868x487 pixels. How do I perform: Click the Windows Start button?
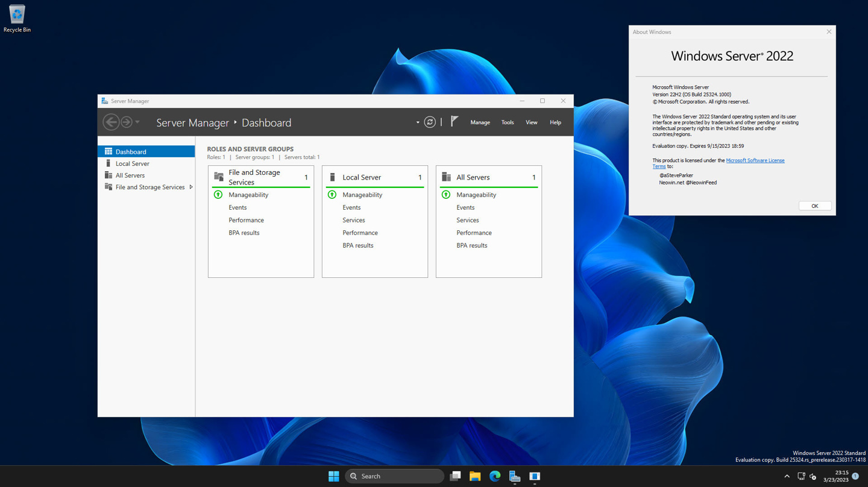pyautogui.click(x=333, y=476)
